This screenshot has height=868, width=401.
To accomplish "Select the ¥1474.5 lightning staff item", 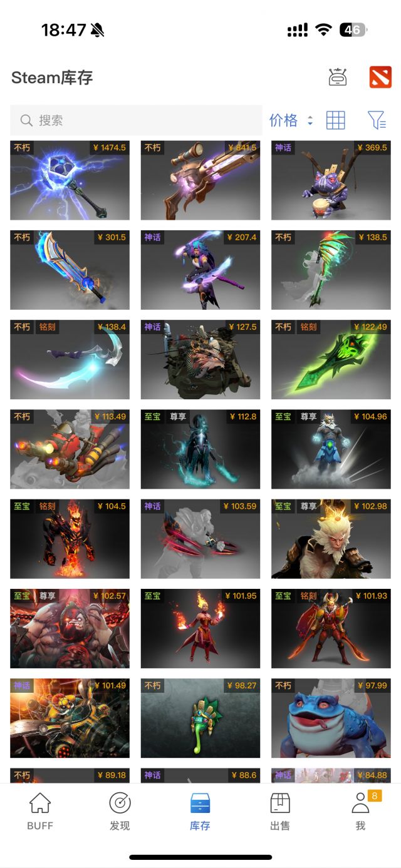I will click(x=70, y=180).
